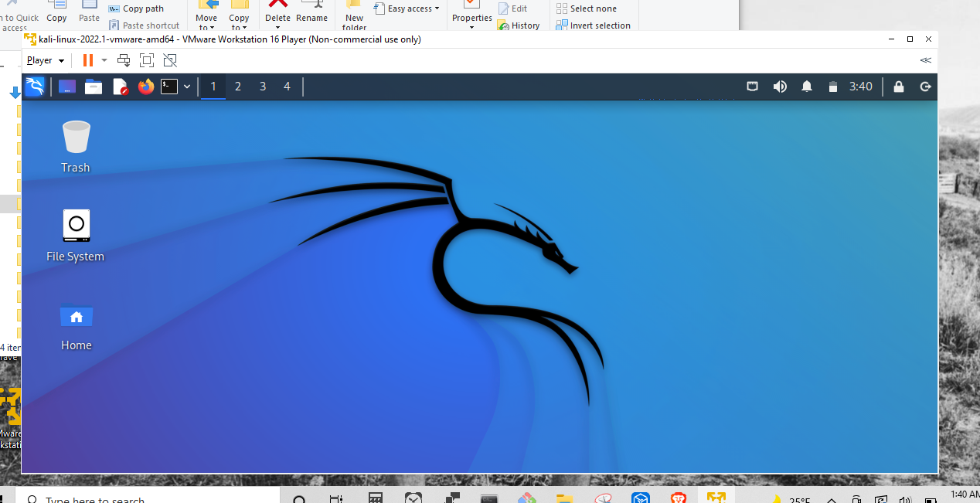The image size is (980, 503).
Task: Expand the VMware power options dropdown arrow
Action: tap(104, 60)
